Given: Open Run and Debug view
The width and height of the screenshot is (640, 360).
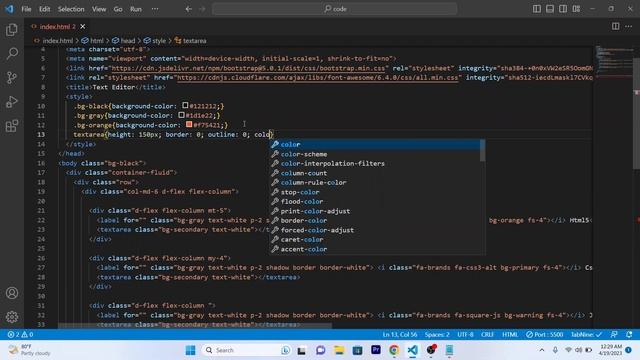Looking at the screenshot, I should [x=12, y=102].
